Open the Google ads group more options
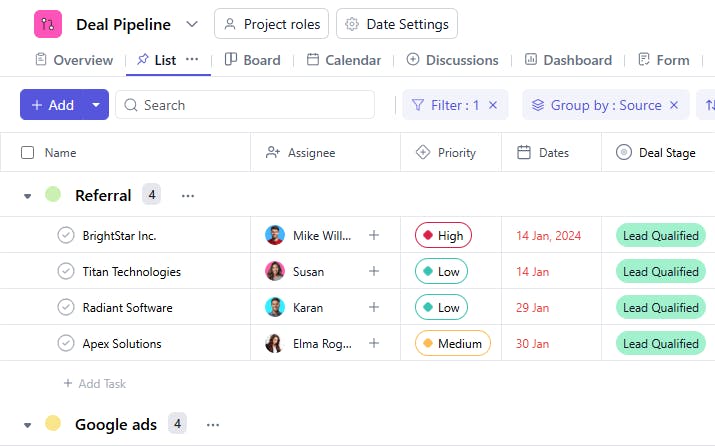The height and width of the screenshot is (446, 715). [x=213, y=425]
